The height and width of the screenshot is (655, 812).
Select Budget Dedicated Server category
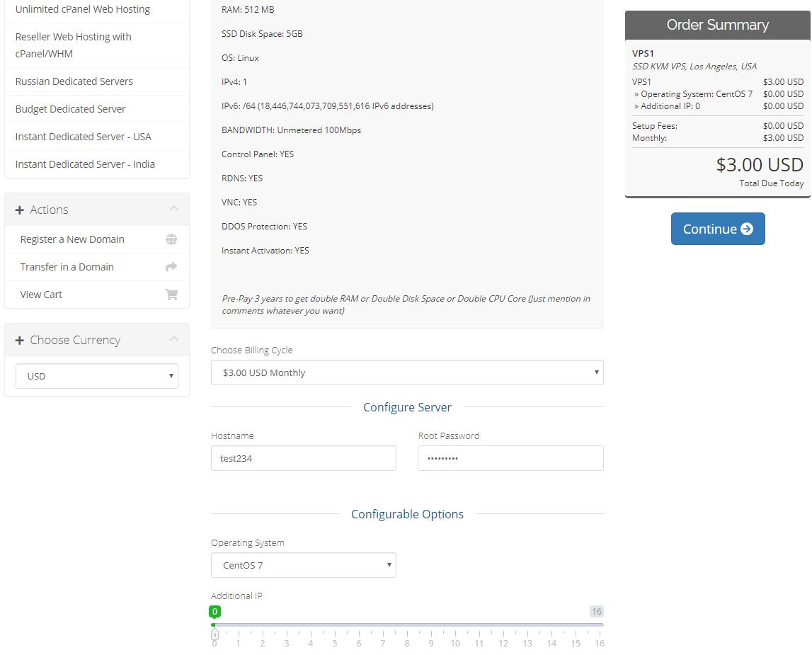click(71, 109)
